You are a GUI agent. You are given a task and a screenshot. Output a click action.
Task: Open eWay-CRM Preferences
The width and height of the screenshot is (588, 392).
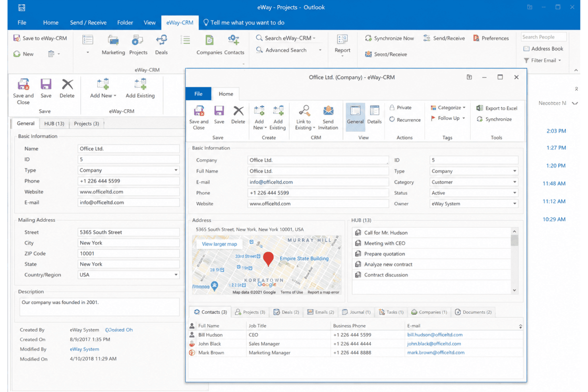pos(491,38)
